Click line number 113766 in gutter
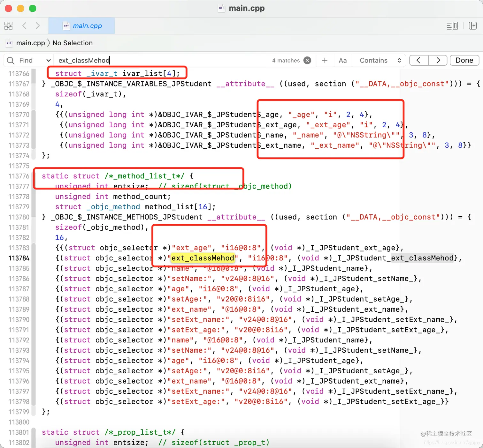Image resolution: width=483 pixels, height=448 pixels. click(x=19, y=74)
